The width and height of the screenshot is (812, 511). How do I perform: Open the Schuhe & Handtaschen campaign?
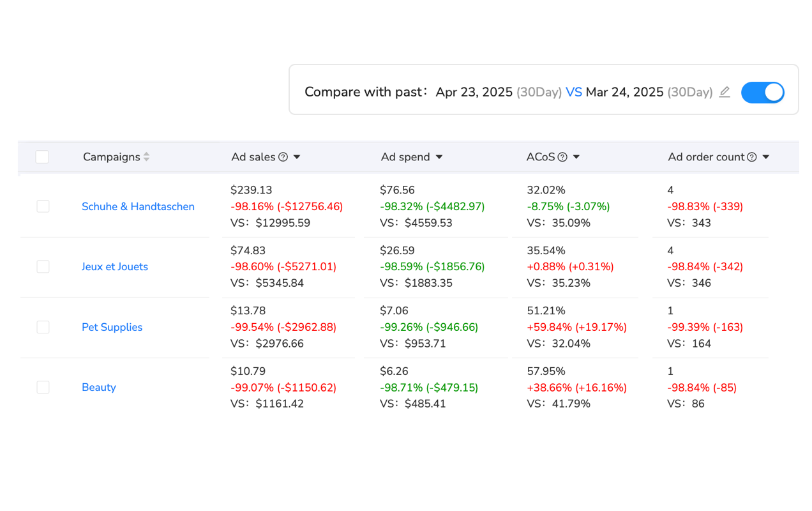(138, 206)
